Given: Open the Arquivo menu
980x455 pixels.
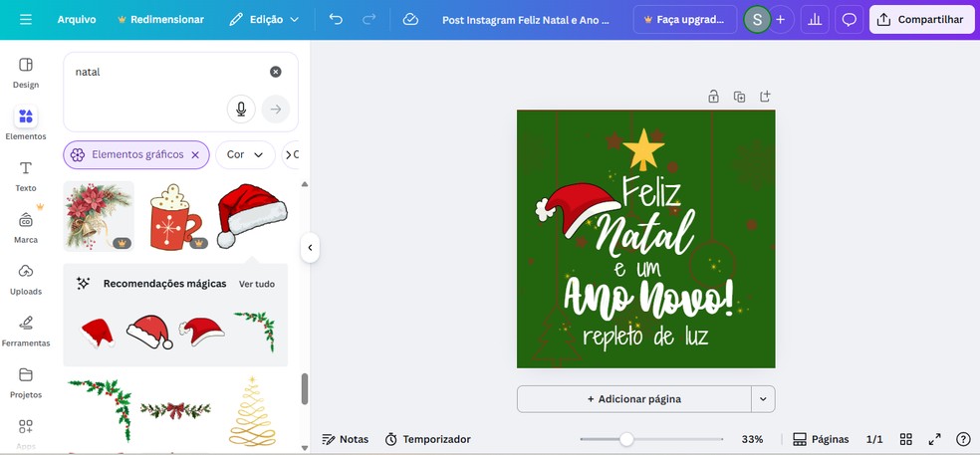Looking at the screenshot, I should [77, 19].
